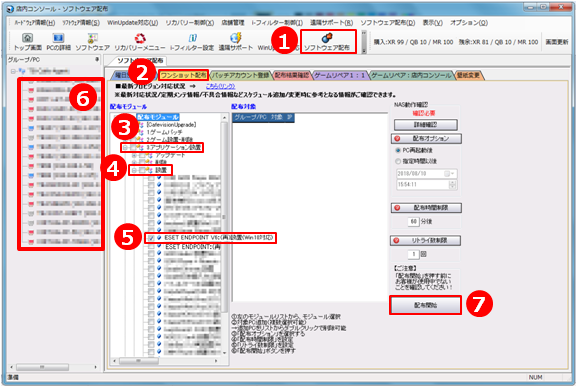Screen dimensions: 577x387
Task: Expand the 削除 tree node
Action: coord(134,162)
